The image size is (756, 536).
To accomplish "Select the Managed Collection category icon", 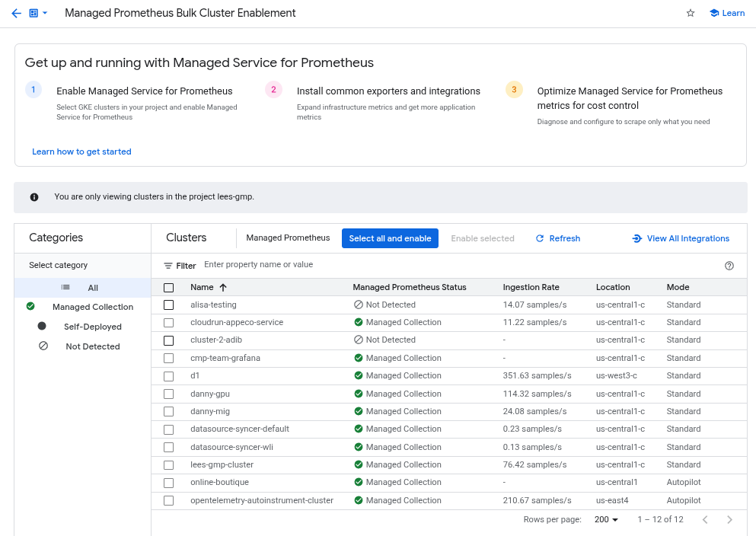I will (x=30, y=307).
